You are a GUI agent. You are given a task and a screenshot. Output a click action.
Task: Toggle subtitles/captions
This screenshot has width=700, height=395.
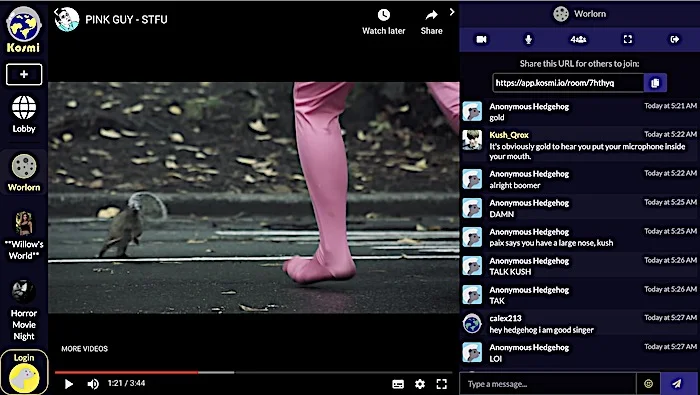click(x=398, y=384)
